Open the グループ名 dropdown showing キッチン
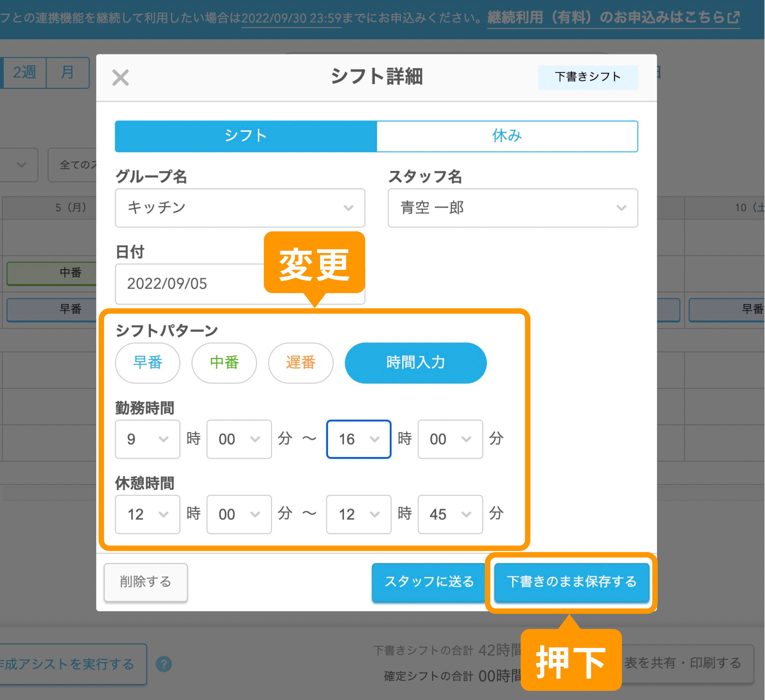 pos(240,208)
